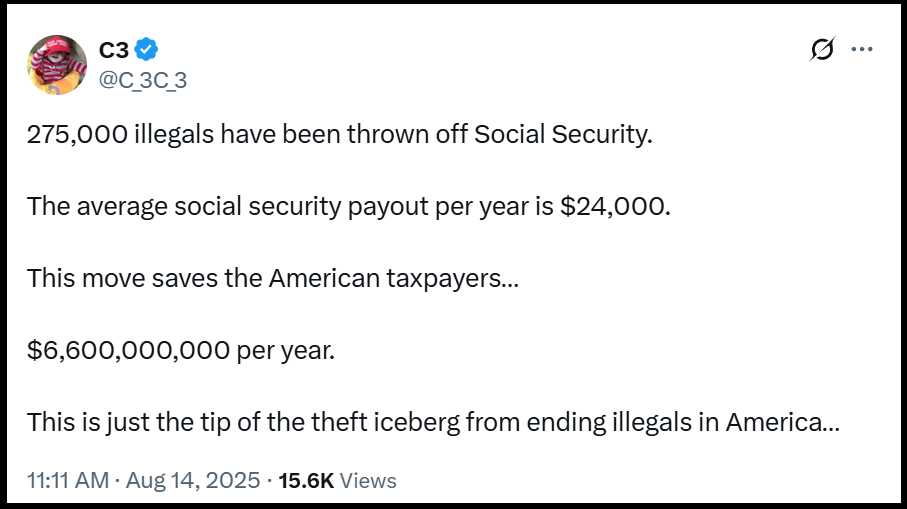The height and width of the screenshot is (509, 907).
Task: Open the three-dot More options menu
Action: pyautogui.click(x=861, y=50)
